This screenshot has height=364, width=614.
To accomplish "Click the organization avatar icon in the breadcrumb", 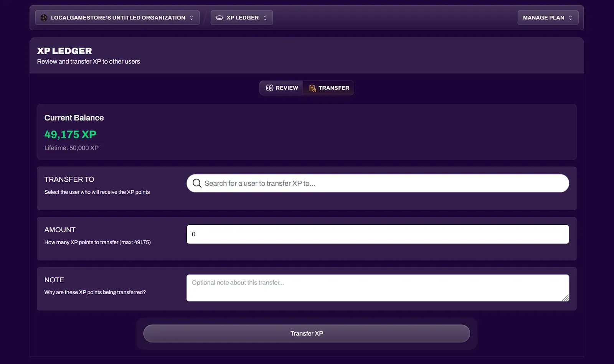I will [x=44, y=17].
